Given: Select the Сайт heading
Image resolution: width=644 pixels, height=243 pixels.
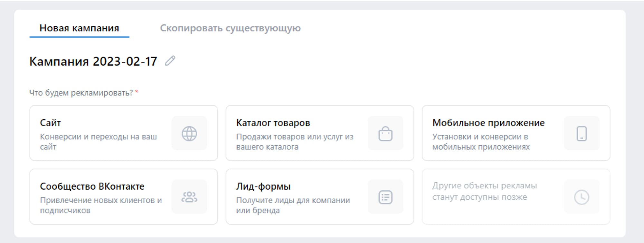Looking at the screenshot, I should coord(50,123).
